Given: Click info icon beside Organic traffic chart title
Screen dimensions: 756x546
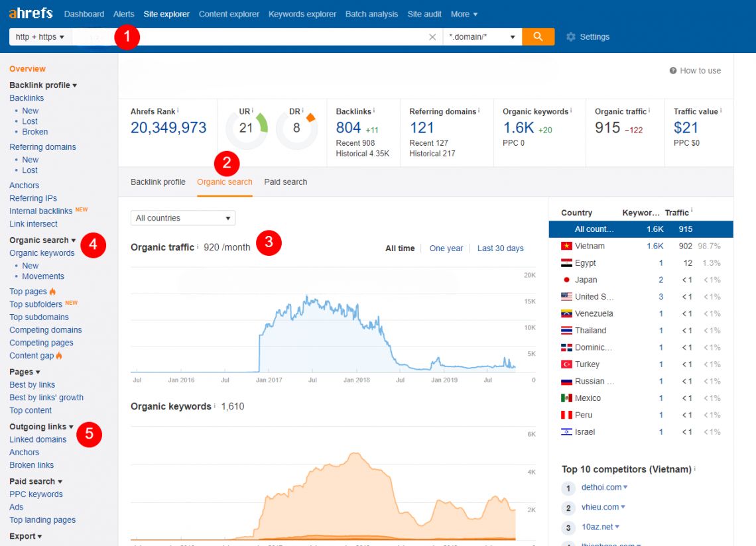Looking at the screenshot, I should coord(198,246).
